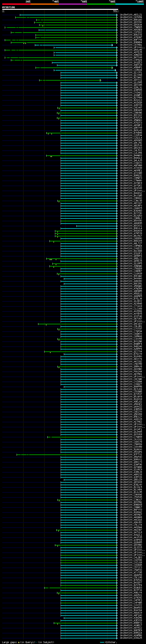Select the UniRef100_B4AWU3 label
The height and width of the screenshot is (644, 146).
(x=131, y=156)
